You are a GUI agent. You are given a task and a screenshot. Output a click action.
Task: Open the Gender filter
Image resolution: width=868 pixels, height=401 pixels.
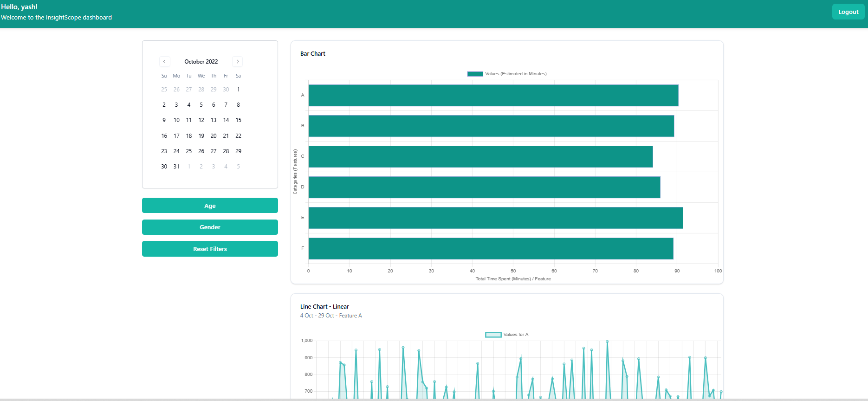pyautogui.click(x=210, y=227)
